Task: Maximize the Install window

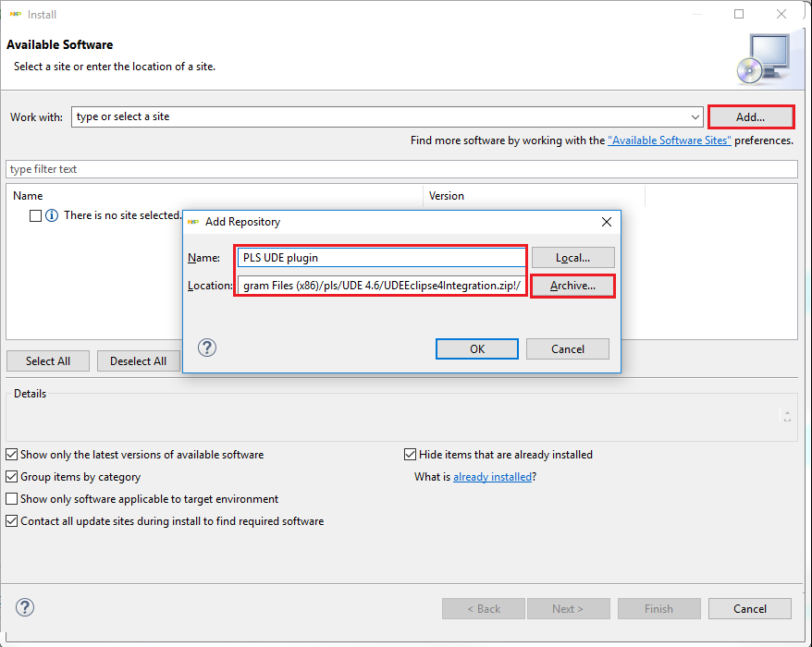Action: [x=739, y=14]
